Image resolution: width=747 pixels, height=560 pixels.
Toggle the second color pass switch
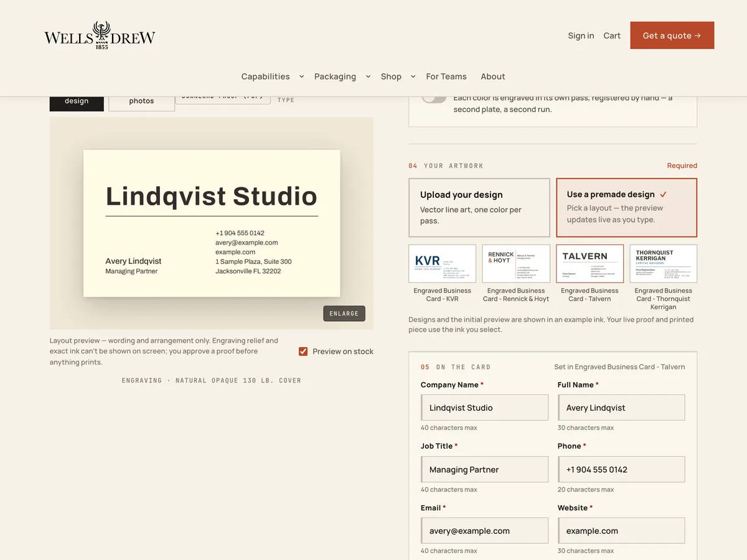pyautogui.click(x=435, y=99)
